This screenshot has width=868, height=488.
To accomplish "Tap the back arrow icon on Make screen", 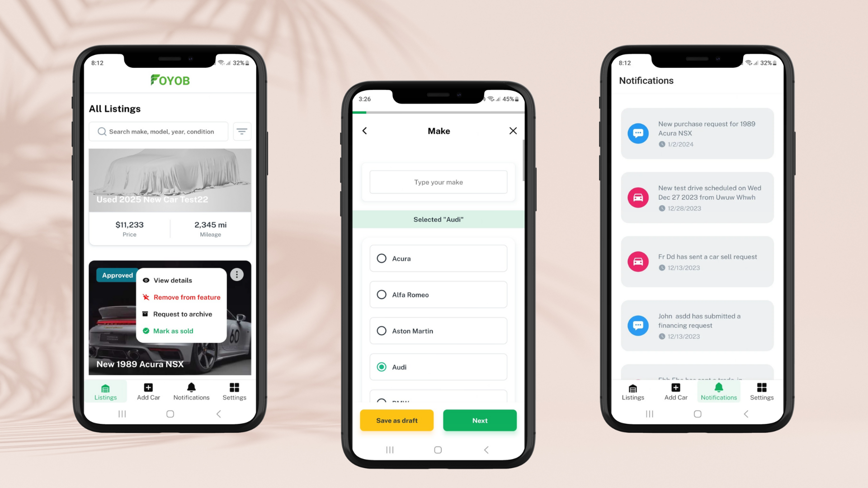I will (x=364, y=131).
